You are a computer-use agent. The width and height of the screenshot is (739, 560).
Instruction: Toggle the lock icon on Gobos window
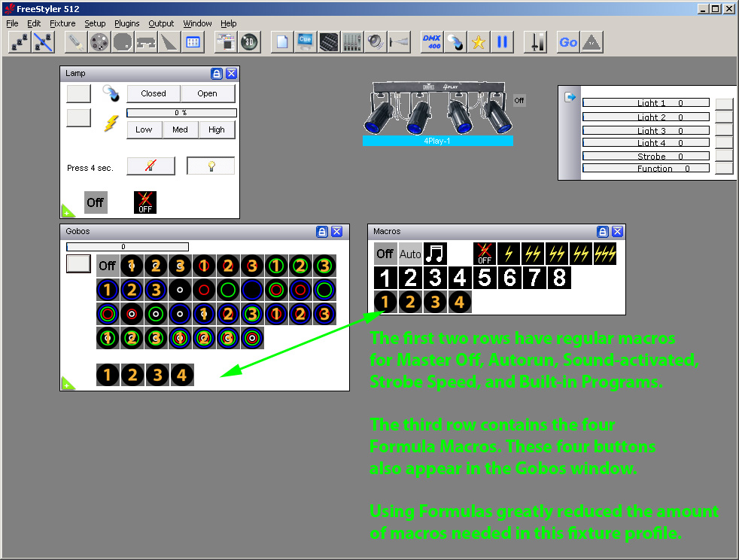coord(322,231)
